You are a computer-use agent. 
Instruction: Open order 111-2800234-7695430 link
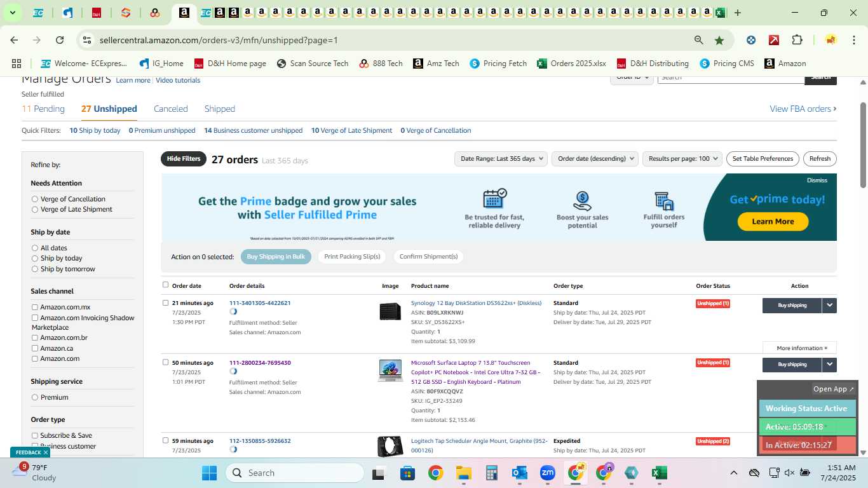tap(260, 363)
